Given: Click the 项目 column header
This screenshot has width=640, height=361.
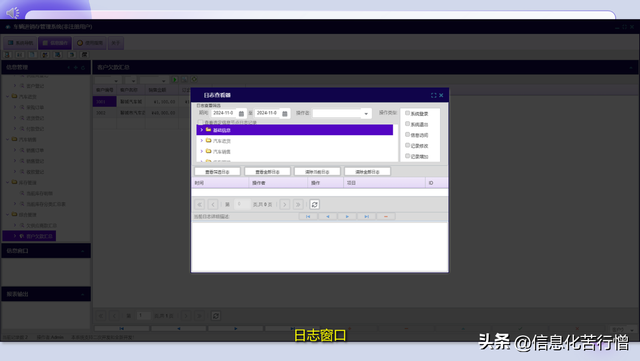Looking at the screenshot, I should [384, 183].
